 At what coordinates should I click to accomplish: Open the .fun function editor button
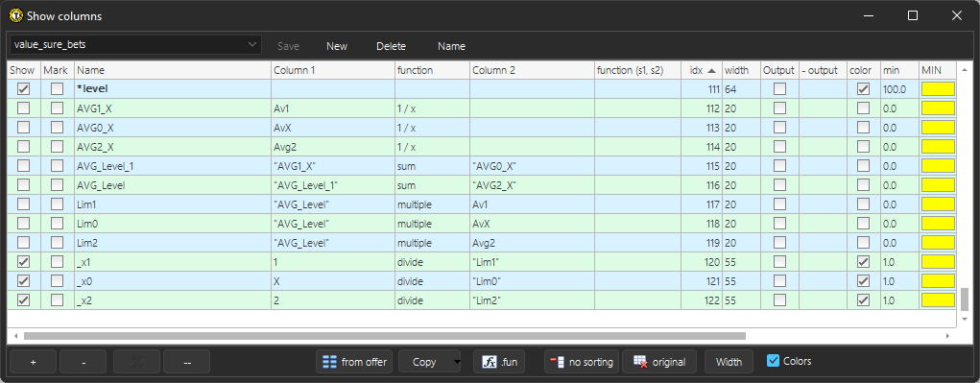pyautogui.click(x=499, y=362)
